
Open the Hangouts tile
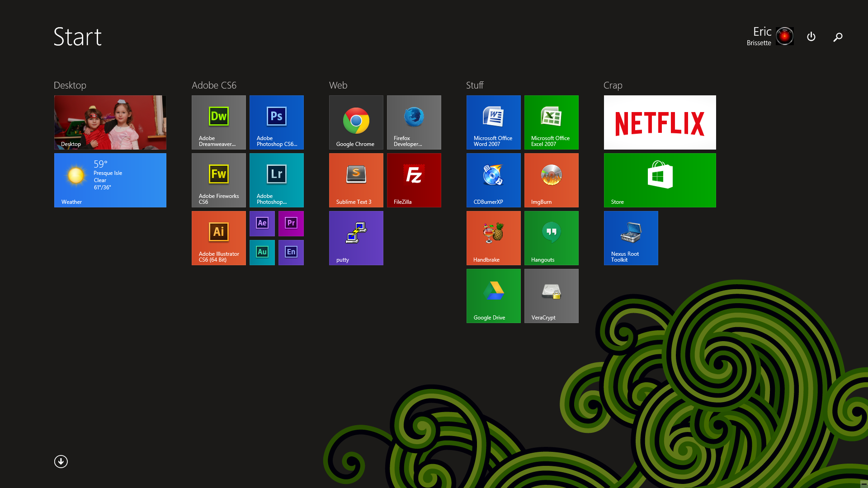point(552,238)
